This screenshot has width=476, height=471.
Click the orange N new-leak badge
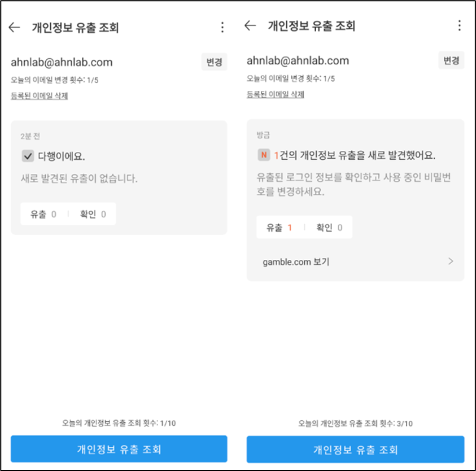[263, 155]
